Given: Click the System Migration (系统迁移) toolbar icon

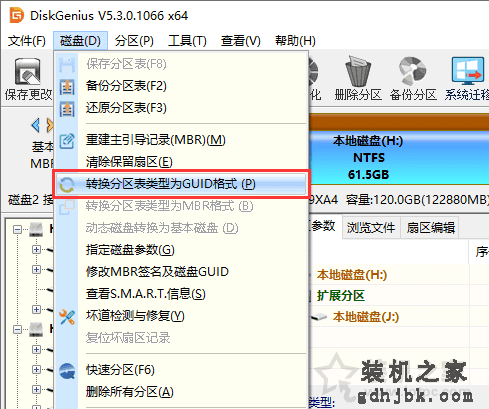Looking at the screenshot, I should tap(468, 71).
